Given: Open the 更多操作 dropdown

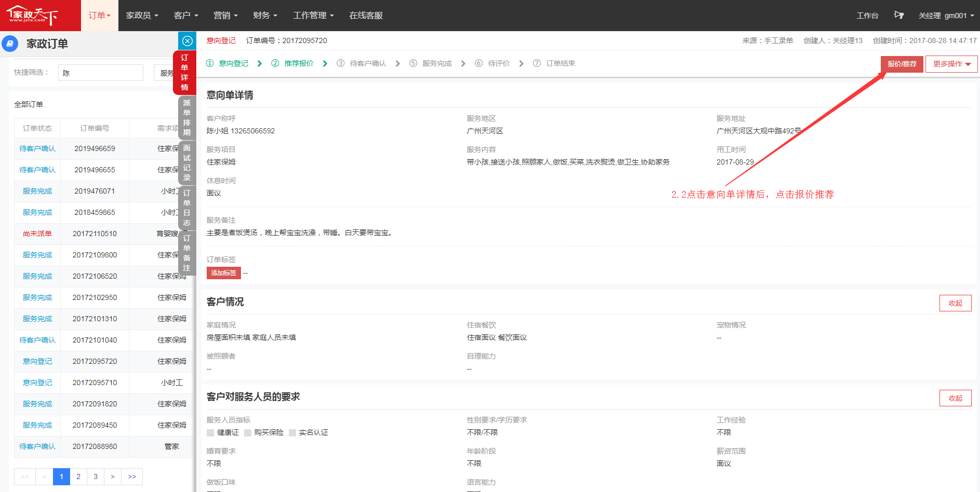Looking at the screenshot, I should tap(951, 64).
